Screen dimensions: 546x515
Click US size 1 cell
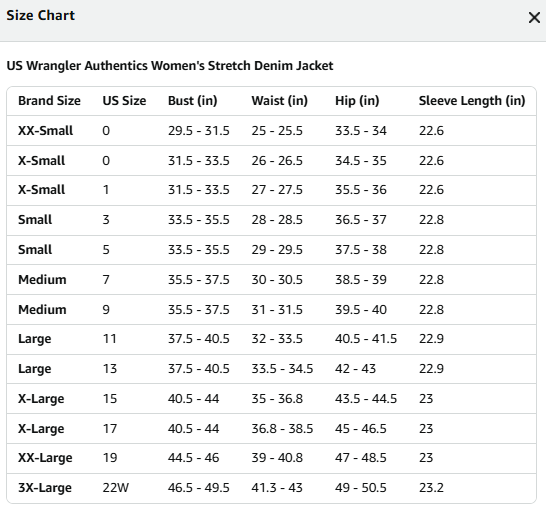[106, 190]
